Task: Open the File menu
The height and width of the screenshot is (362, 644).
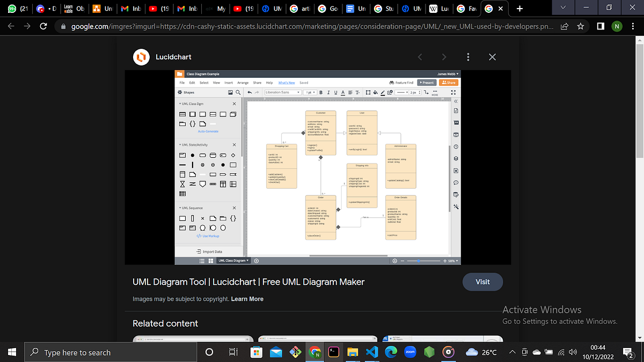Action: [x=182, y=83]
